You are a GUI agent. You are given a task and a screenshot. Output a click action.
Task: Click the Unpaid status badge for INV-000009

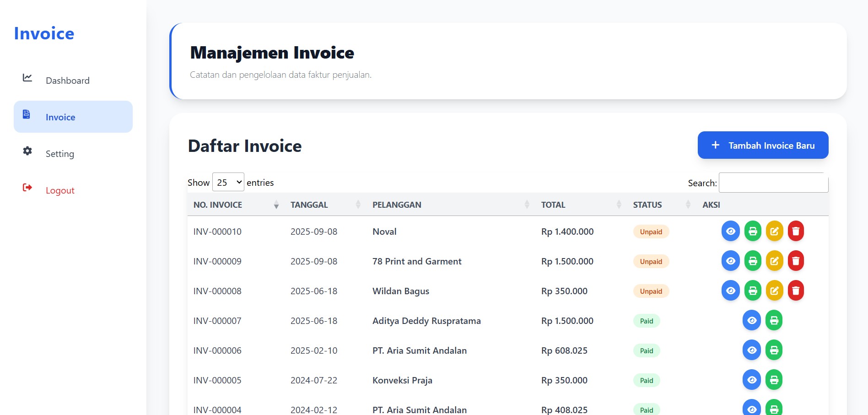(x=651, y=261)
